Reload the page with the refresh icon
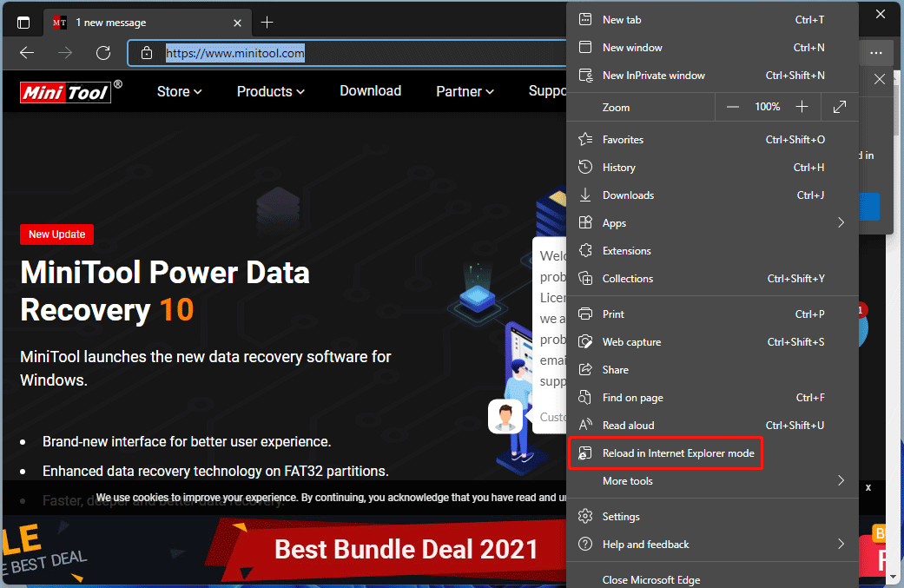904x588 pixels. click(x=102, y=53)
